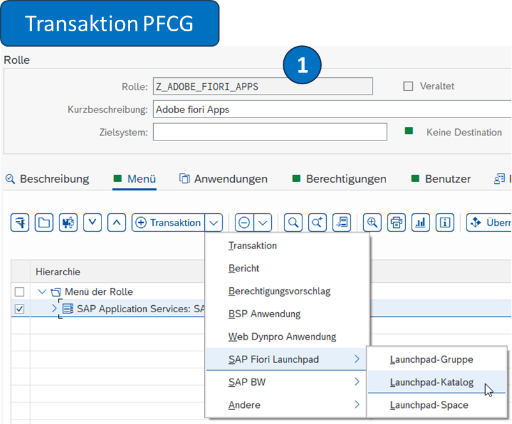Expand the SAP BW submenu arrow
Viewport: 512px width, 424px height.
tap(357, 382)
